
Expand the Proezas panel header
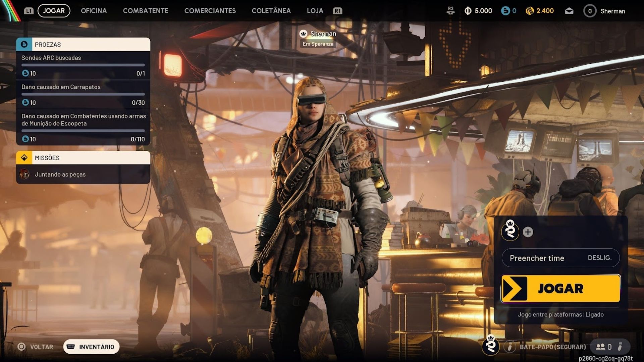pyautogui.click(x=83, y=45)
